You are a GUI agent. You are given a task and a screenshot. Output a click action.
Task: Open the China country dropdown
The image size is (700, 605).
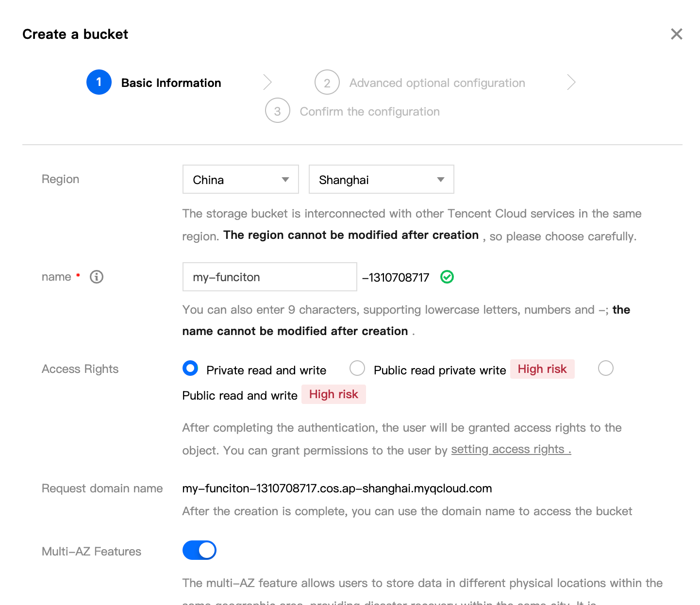tap(240, 180)
